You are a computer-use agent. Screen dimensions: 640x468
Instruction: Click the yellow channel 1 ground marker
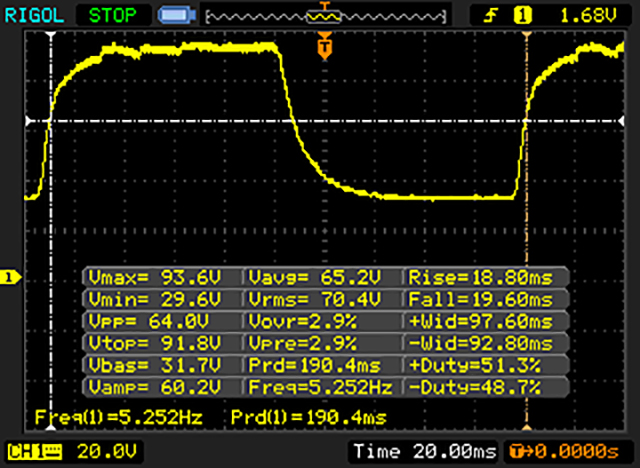(10, 277)
